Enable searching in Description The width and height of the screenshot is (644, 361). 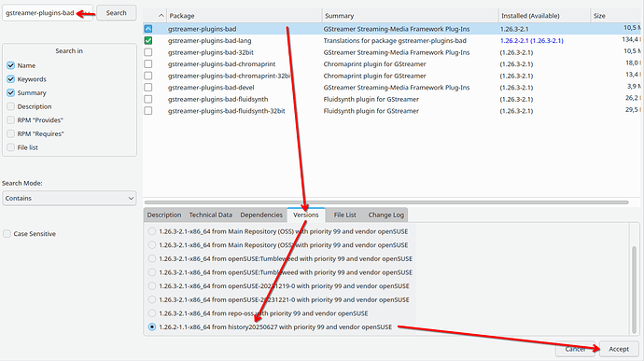click(10, 106)
